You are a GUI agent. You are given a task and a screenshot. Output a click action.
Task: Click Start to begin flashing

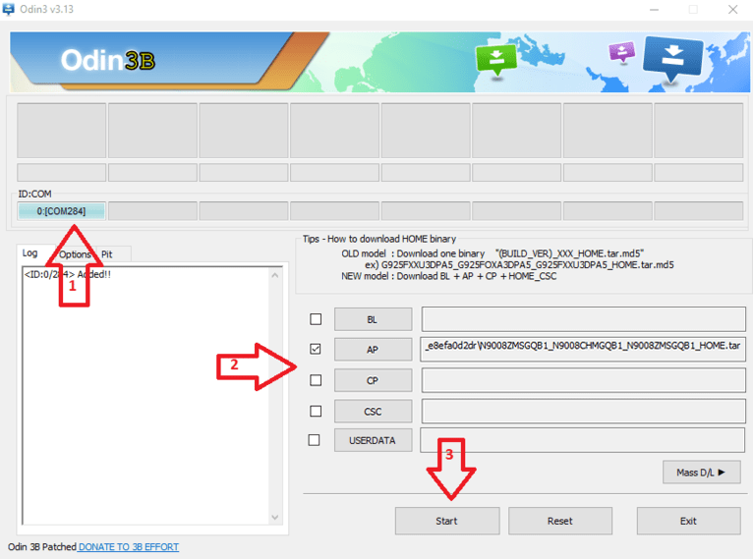pyautogui.click(x=447, y=521)
